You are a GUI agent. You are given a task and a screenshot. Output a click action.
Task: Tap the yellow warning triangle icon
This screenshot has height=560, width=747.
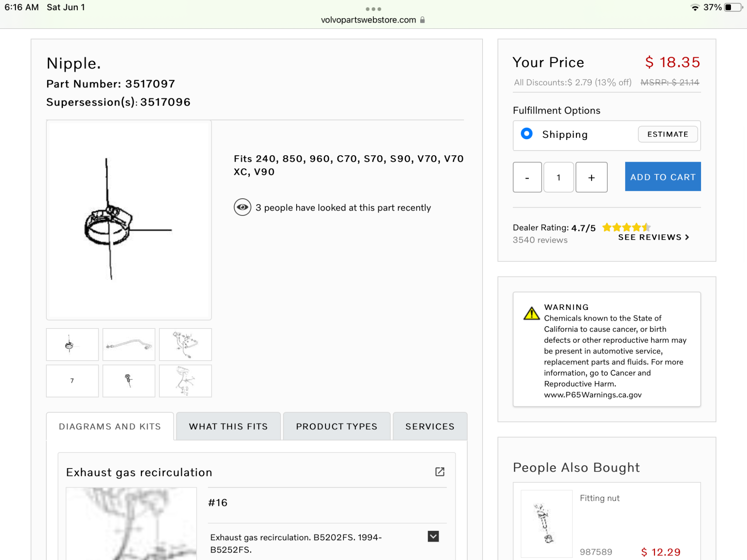click(x=531, y=313)
